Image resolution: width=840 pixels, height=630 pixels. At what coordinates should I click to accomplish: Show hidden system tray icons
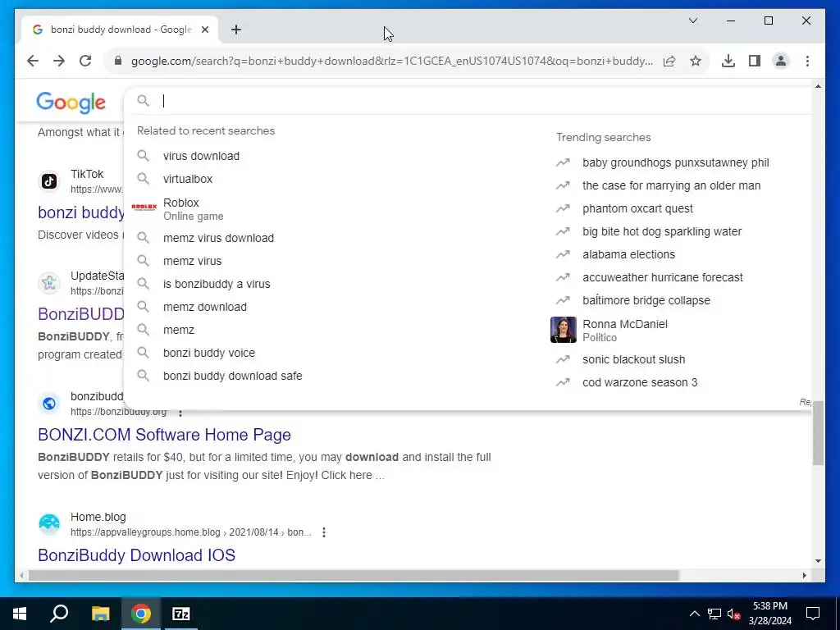coord(694,614)
